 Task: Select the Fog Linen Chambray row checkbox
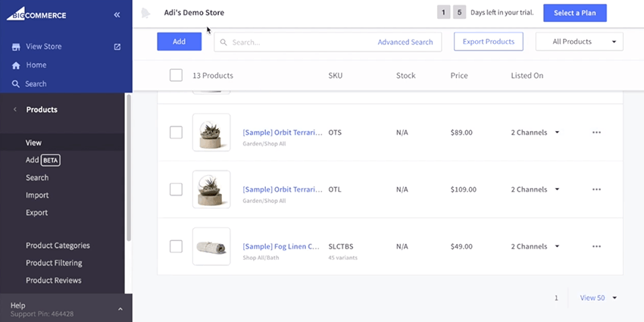click(x=176, y=246)
